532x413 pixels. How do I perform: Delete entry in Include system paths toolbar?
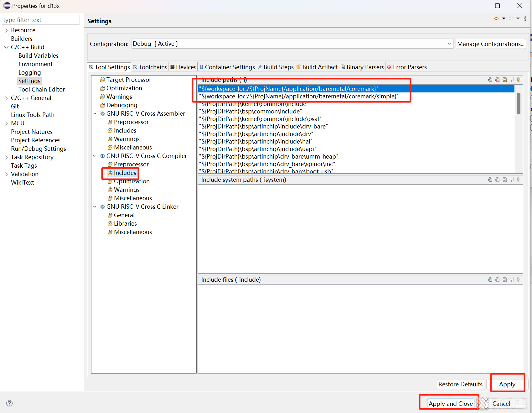coord(497,180)
